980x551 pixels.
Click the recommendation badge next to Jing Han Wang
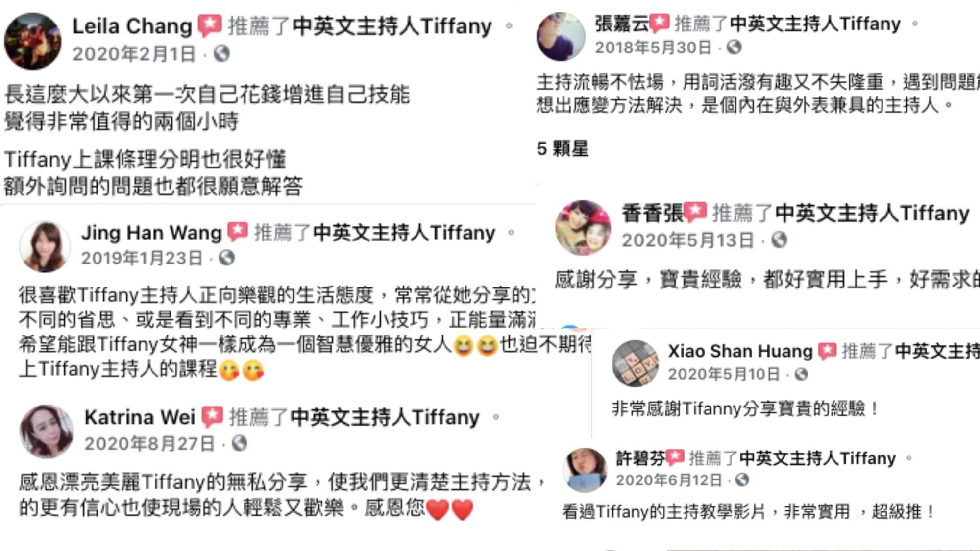point(238,232)
